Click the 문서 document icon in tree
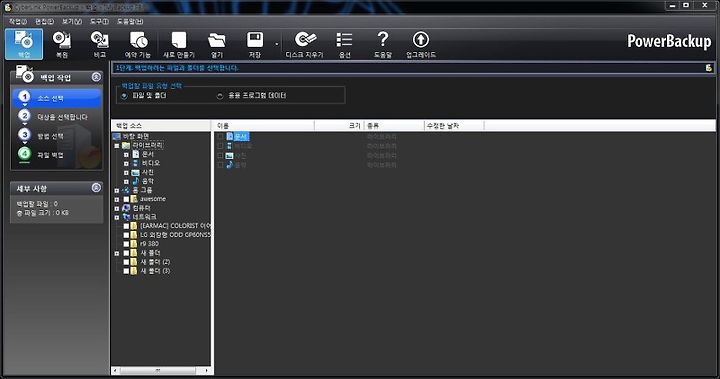 click(x=135, y=154)
